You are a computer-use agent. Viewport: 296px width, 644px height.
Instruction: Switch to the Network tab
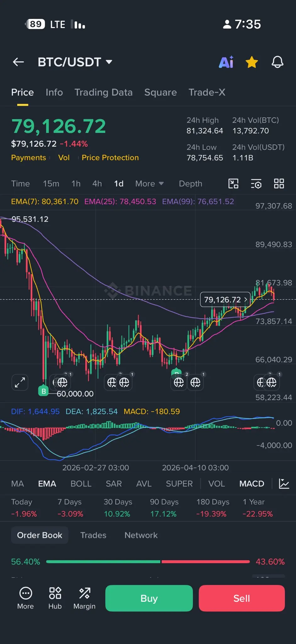tap(141, 535)
